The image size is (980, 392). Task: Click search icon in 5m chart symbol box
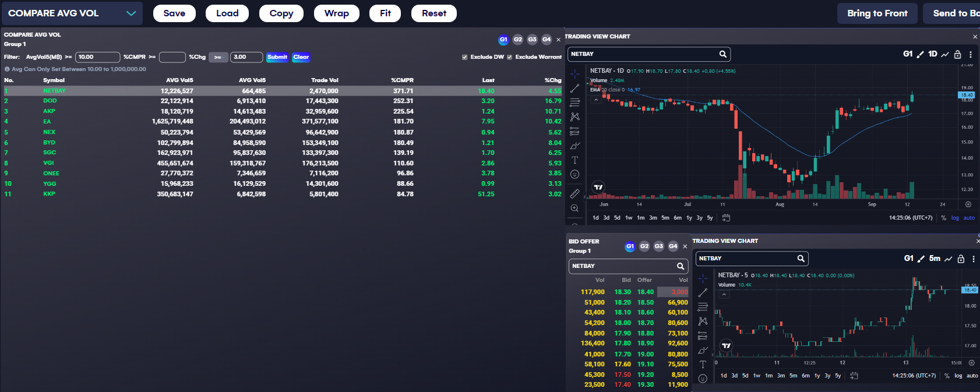(801, 259)
